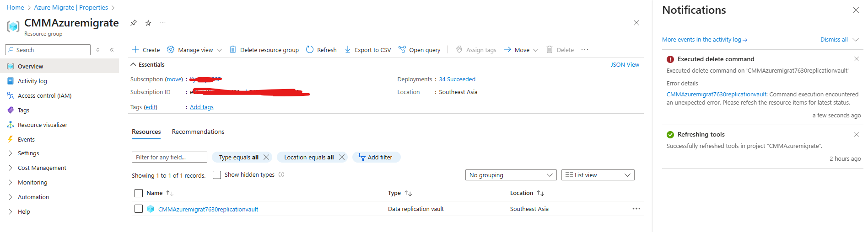Open toolbar overflow ellipsis menu

(x=585, y=49)
